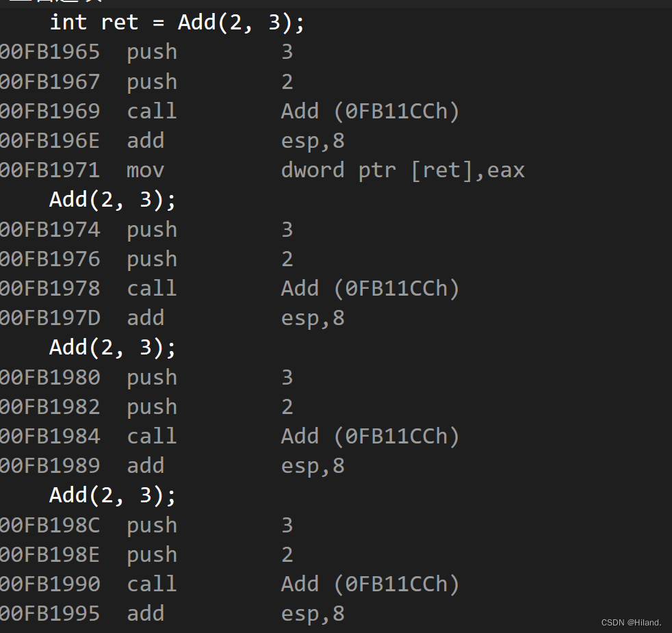Select the mov dword ptr [ret],eax line

tap(145, 170)
